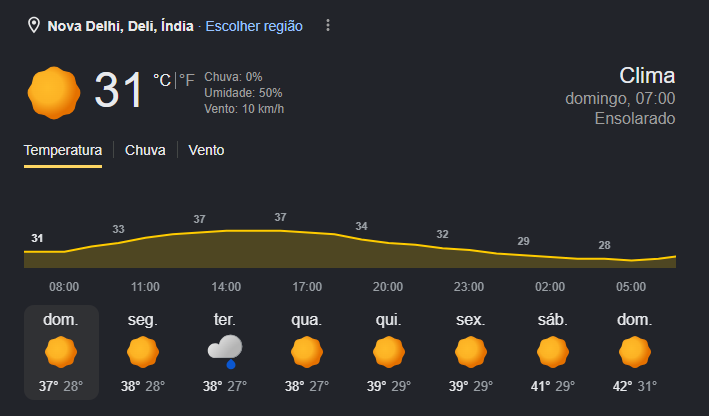Choose the sex. day forecast
Image resolution: width=709 pixels, height=416 pixels.
click(471, 353)
